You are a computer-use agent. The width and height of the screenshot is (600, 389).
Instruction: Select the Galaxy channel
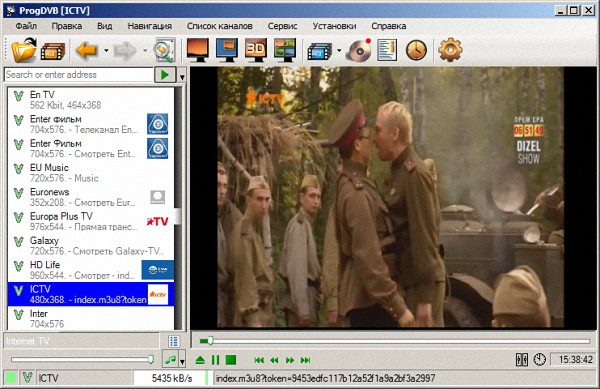(91, 246)
